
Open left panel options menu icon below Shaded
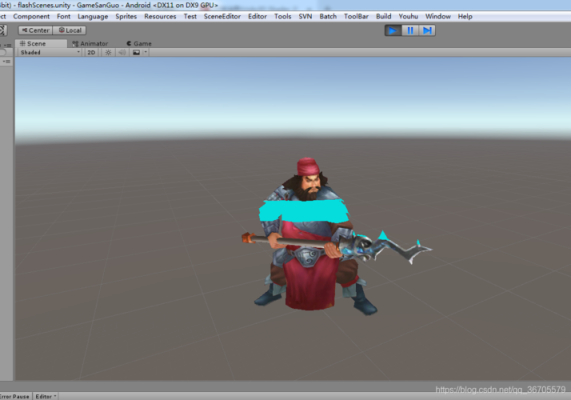click(6, 62)
